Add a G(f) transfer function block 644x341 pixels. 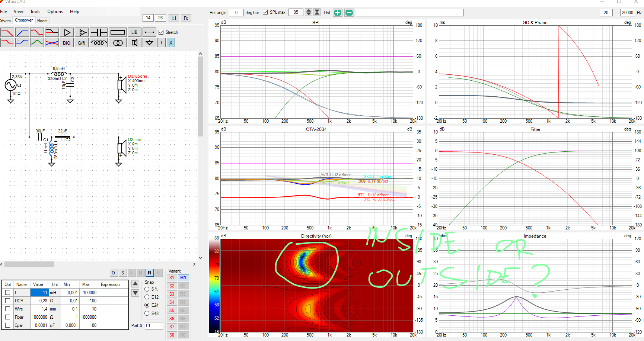pos(82,43)
